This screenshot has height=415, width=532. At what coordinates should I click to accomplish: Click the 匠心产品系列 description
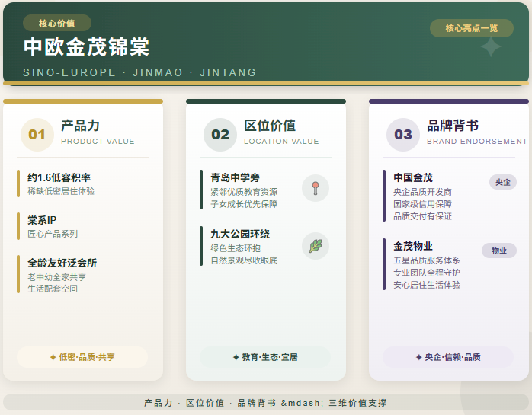53,234
